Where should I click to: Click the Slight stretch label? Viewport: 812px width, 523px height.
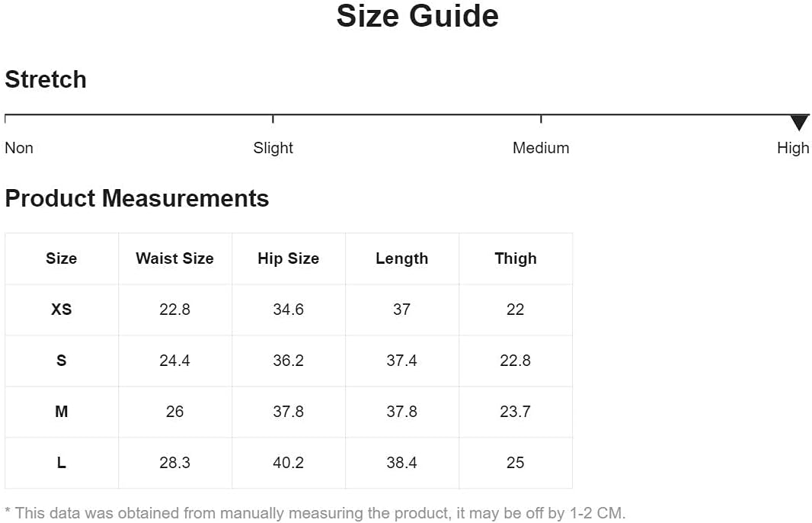[x=273, y=148]
